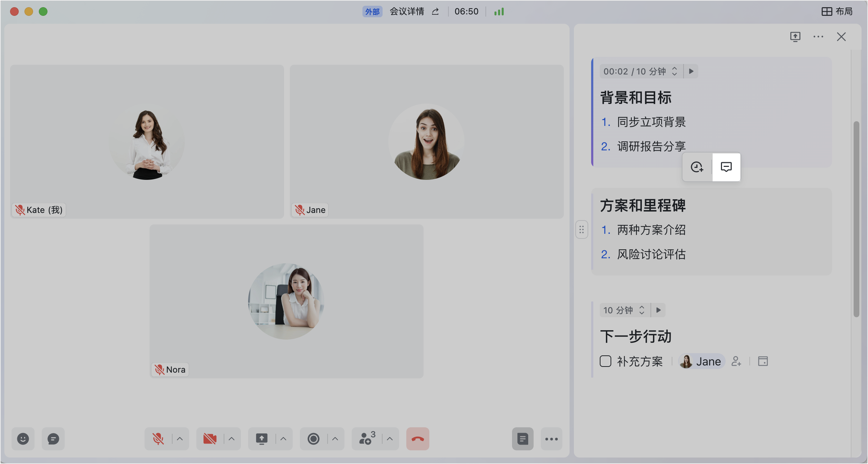This screenshot has width=868, height=464.
Task: Adjust 10 分钟 duration stepper
Action: click(642, 310)
